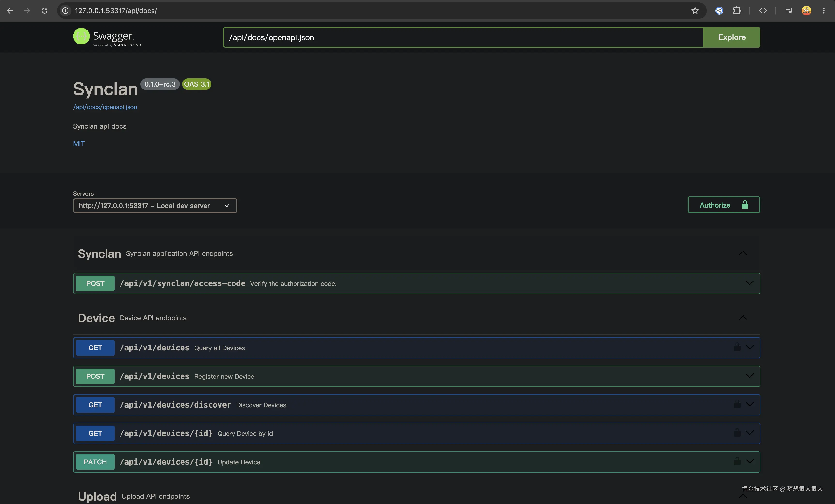The width and height of the screenshot is (835, 504).
Task: Click the /api/v1/synclan/access-code path
Action: tap(182, 283)
